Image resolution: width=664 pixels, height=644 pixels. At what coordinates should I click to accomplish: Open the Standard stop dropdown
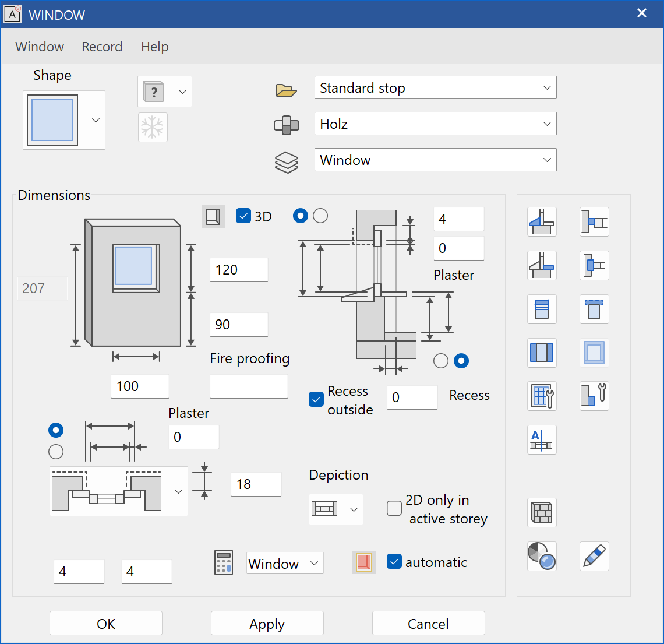435,87
